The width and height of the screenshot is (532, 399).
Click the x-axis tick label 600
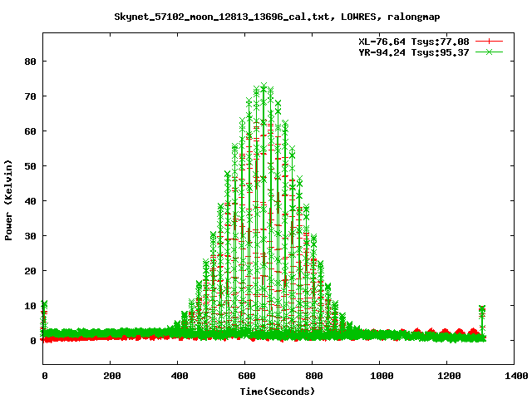click(246, 376)
